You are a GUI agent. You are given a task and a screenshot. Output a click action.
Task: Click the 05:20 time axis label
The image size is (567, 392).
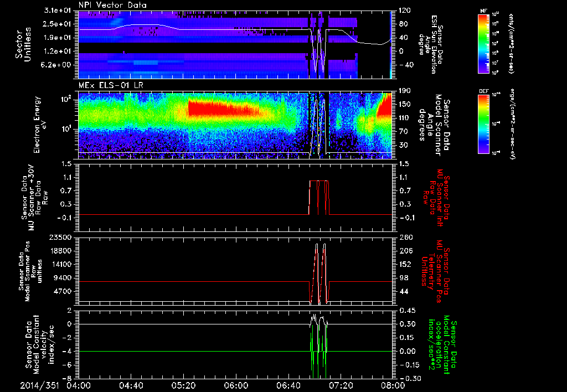pos(183,385)
